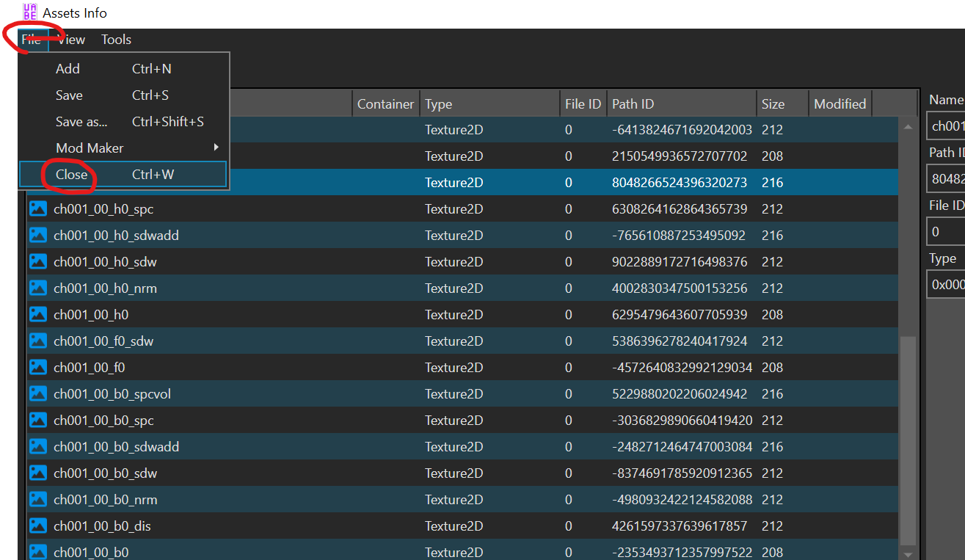Click Path ID 6308264162864365739
This screenshot has height=560, width=965.
click(x=680, y=209)
